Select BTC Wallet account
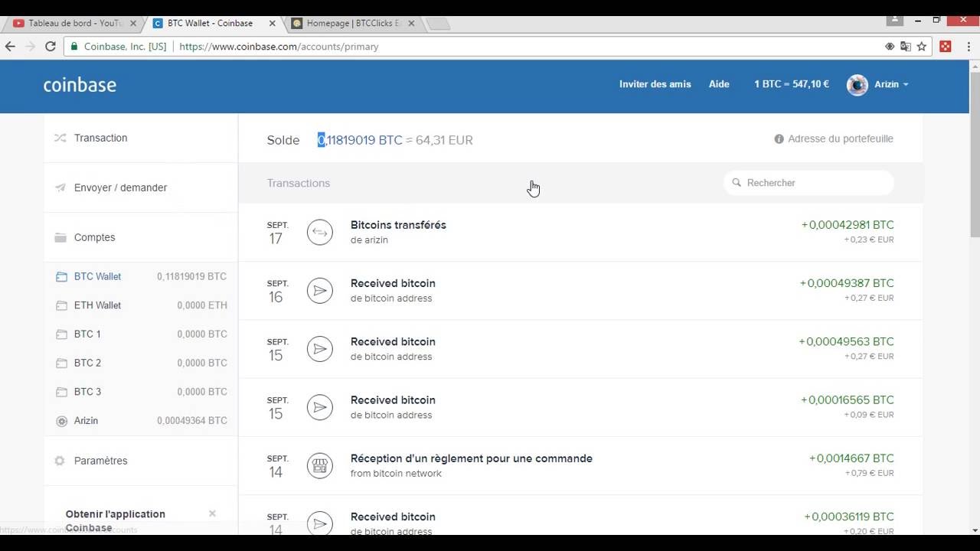980x551 pixels. tap(141, 276)
